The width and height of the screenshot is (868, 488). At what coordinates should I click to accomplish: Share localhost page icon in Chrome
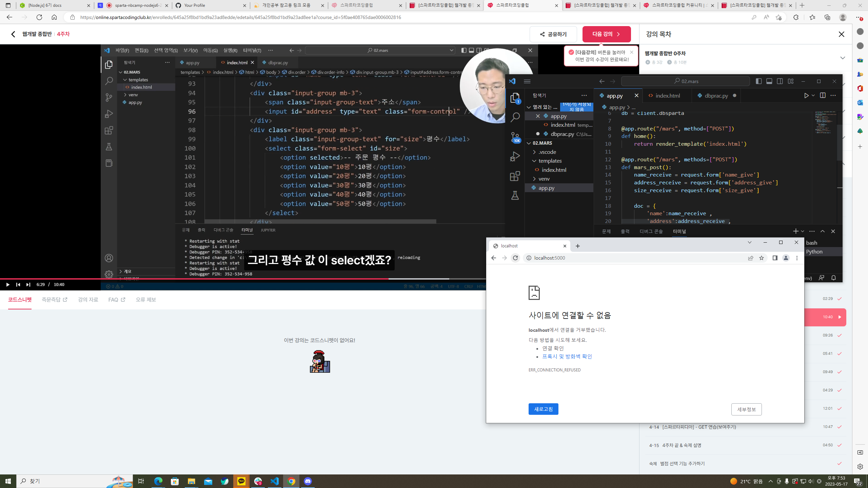(751, 258)
